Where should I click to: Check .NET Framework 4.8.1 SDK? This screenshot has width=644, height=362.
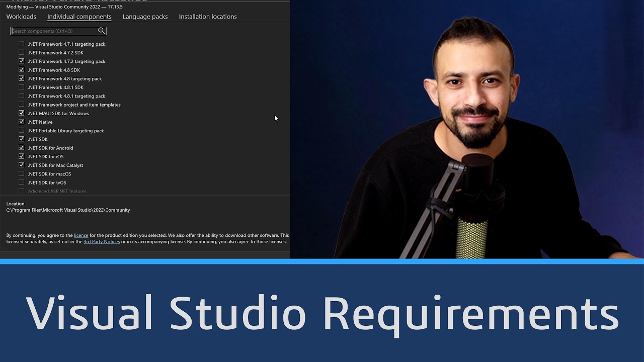(21, 87)
